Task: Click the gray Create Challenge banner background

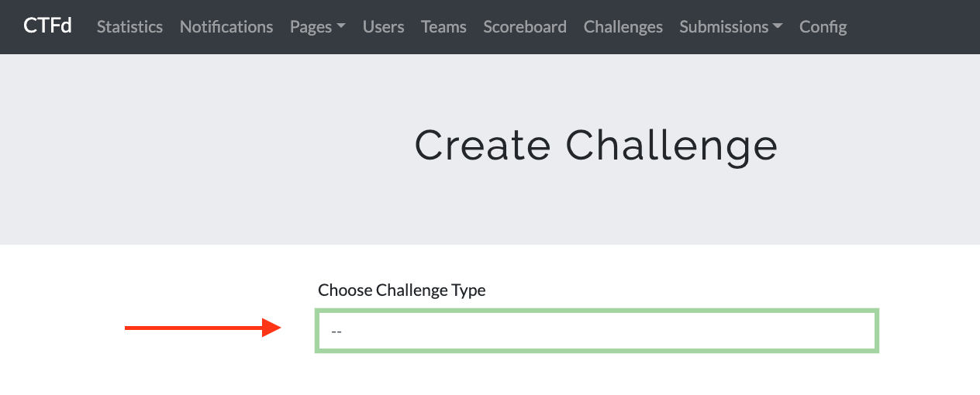Action: 155,155
